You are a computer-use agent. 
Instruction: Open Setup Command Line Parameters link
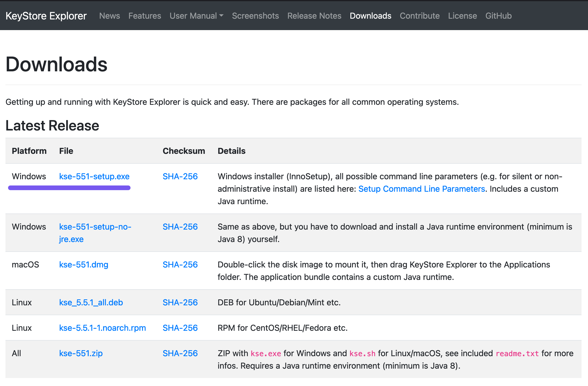[x=421, y=189]
